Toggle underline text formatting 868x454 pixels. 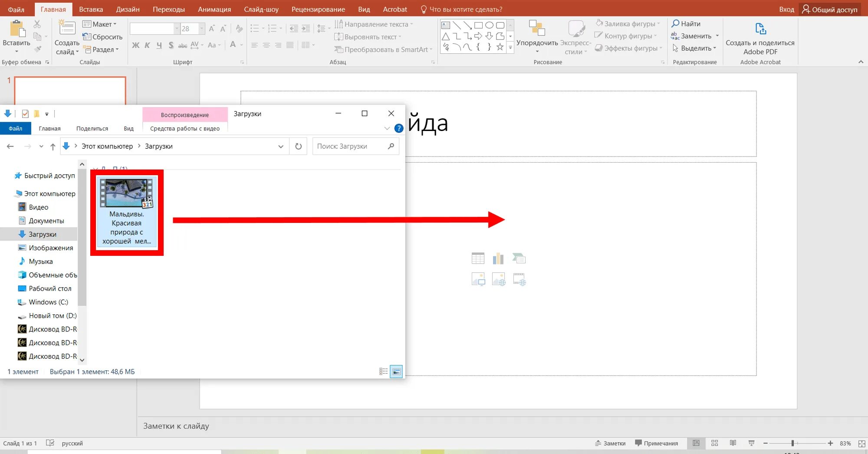pos(159,45)
